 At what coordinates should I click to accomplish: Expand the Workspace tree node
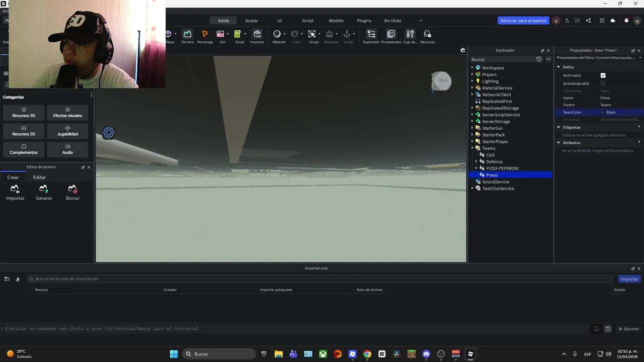tap(472, 67)
